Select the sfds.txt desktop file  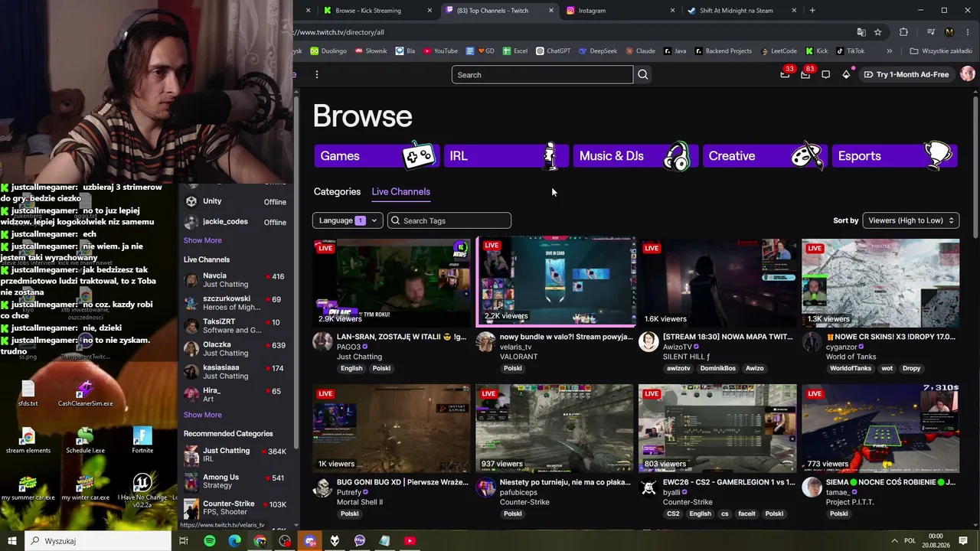pyautogui.click(x=28, y=394)
